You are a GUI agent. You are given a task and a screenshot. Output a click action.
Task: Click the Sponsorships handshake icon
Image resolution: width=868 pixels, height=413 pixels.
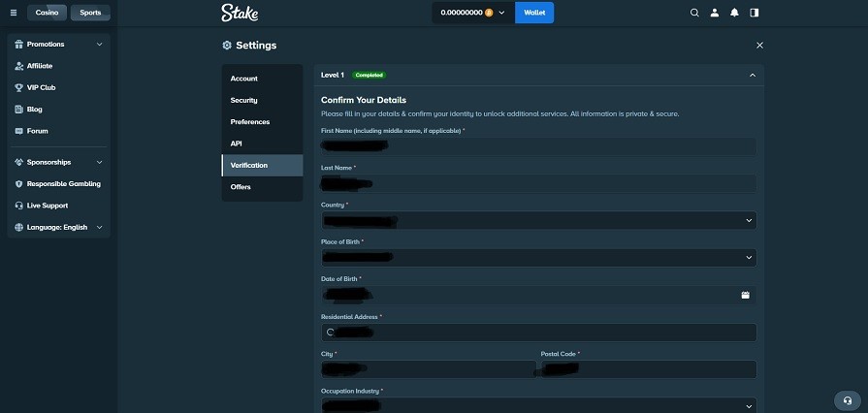point(18,162)
